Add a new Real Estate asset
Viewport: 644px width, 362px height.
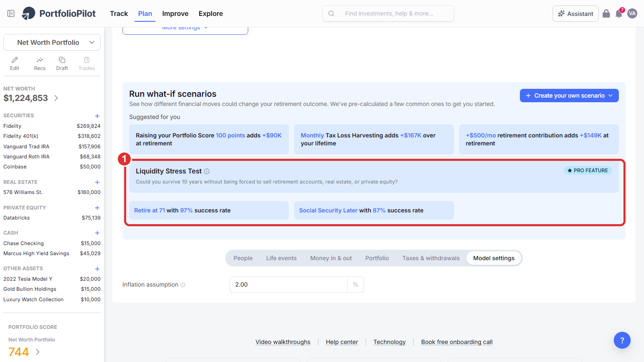(x=97, y=182)
